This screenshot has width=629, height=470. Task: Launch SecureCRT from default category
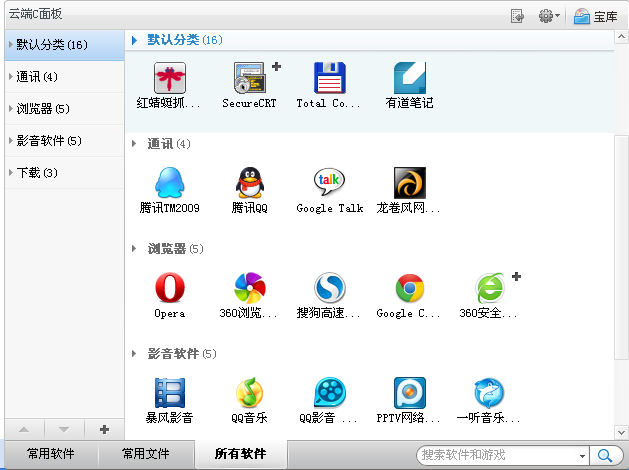249,78
